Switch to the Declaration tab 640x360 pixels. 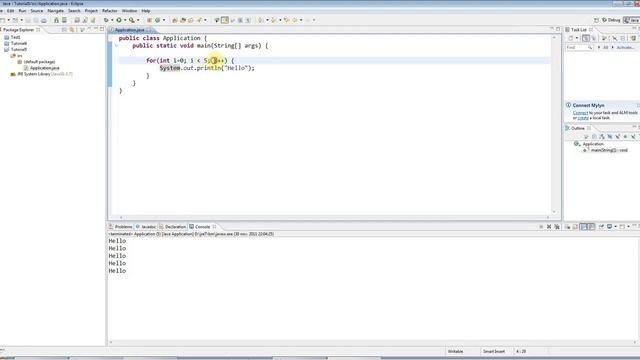click(x=176, y=227)
